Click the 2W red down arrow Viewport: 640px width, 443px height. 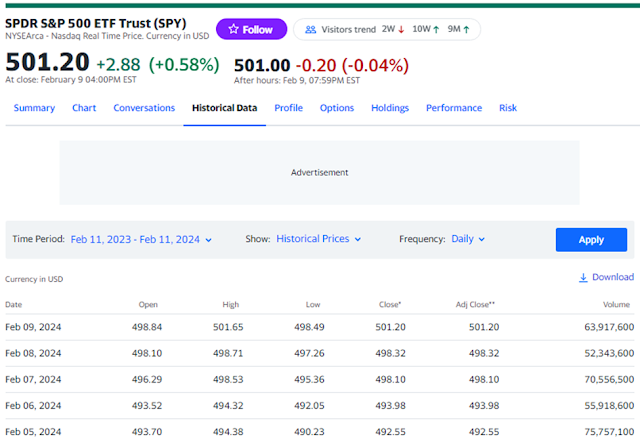401,29
